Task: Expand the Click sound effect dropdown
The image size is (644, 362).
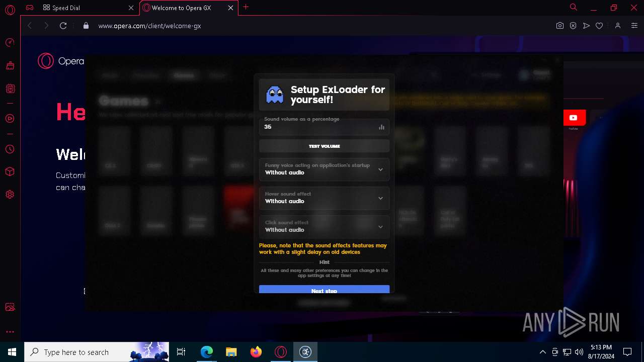Action: 324,227
